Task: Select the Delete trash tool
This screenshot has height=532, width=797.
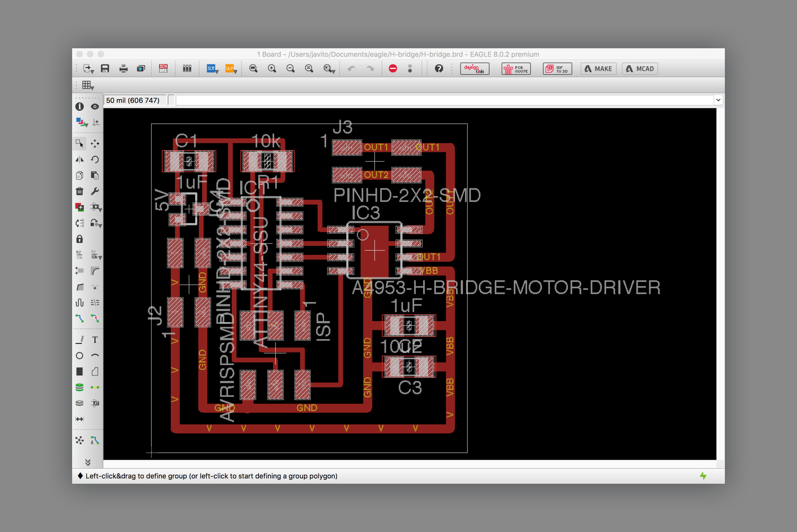Action: click(79, 191)
